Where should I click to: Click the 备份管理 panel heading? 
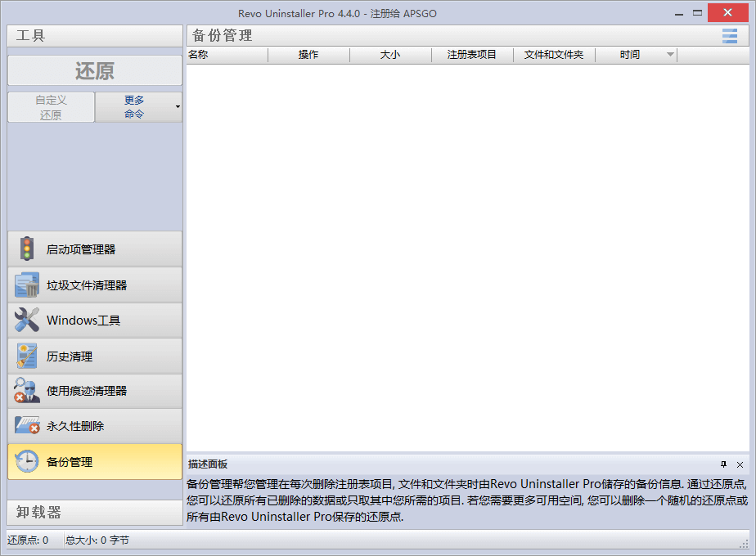[x=223, y=36]
